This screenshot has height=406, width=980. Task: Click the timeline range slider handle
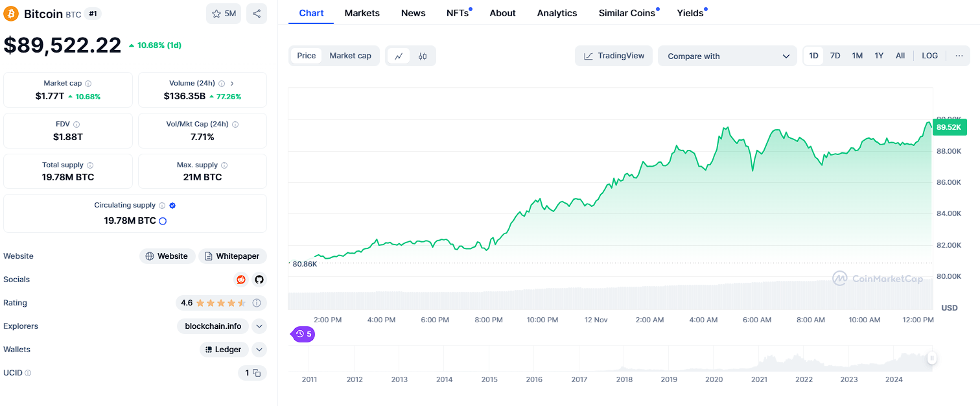[931, 358]
